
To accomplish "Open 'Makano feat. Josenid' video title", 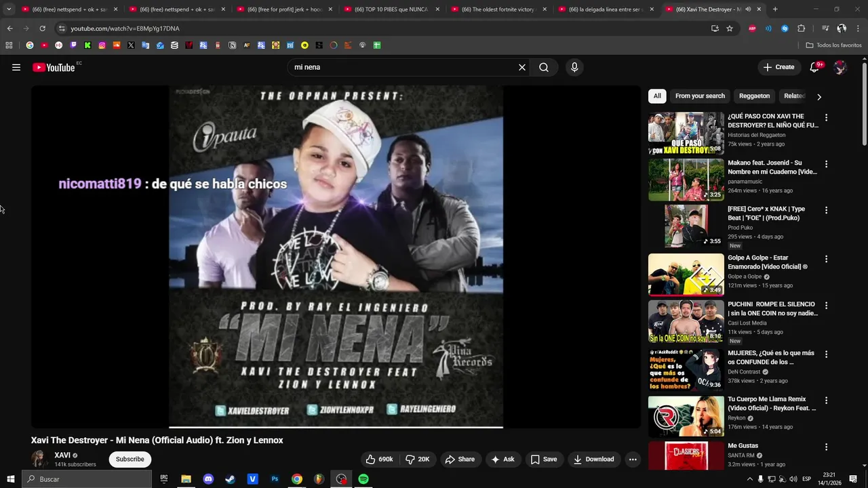I will tap(772, 167).
